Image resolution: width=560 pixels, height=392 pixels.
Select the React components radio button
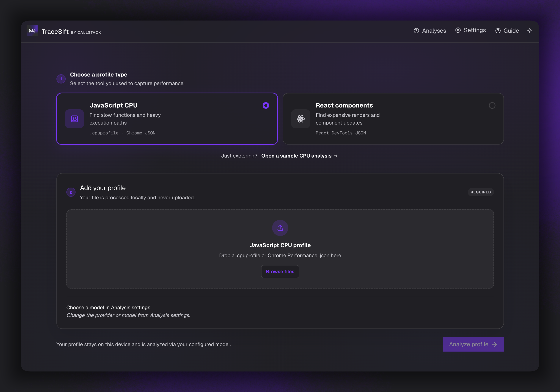(492, 106)
